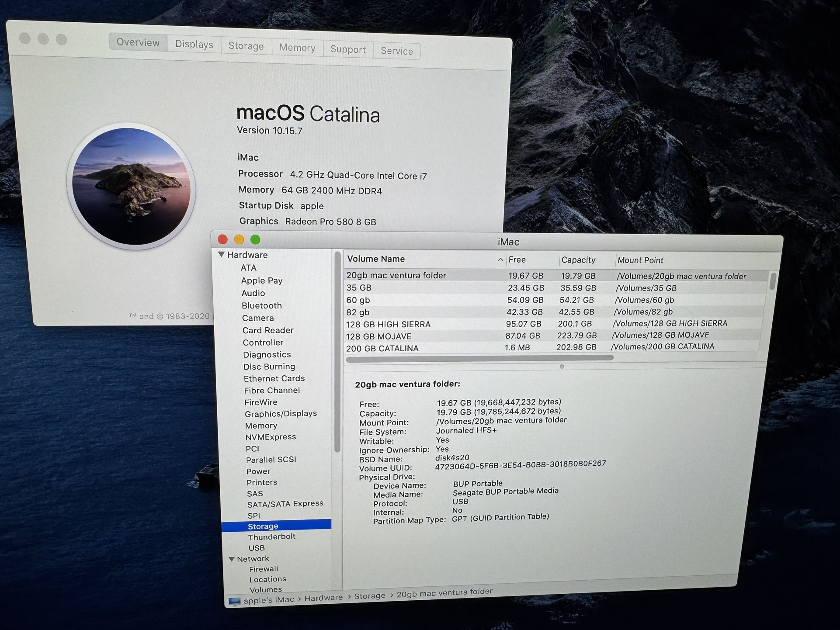Select Bluetooth in the sidebar
Screen dimensions: 840x630
coord(261,306)
